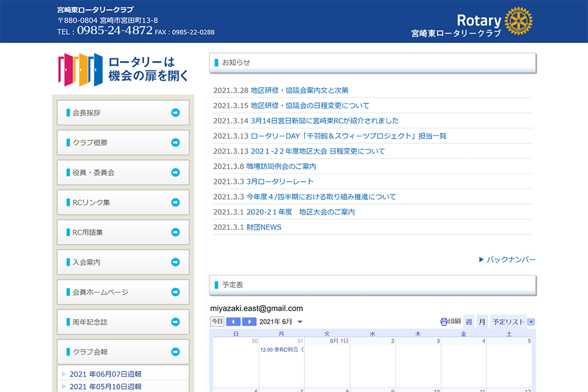Open 3月14日宮日新聞 news link
Screen dimensions: 588x392
[x=325, y=120]
